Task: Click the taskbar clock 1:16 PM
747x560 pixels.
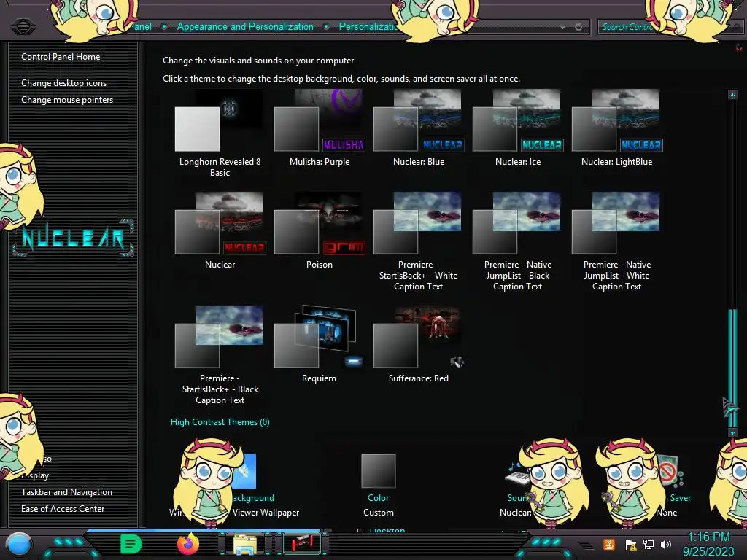Action: coord(708,537)
